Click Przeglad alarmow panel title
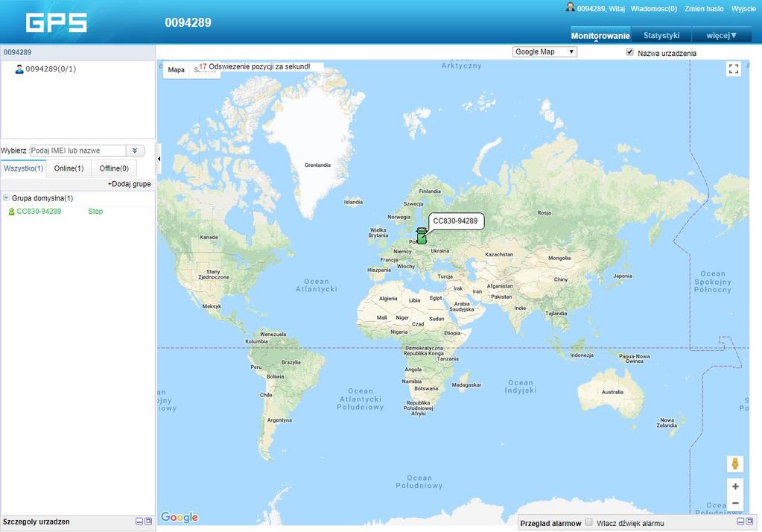The width and height of the screenshot is (762, 532). [x=550, y=524]
